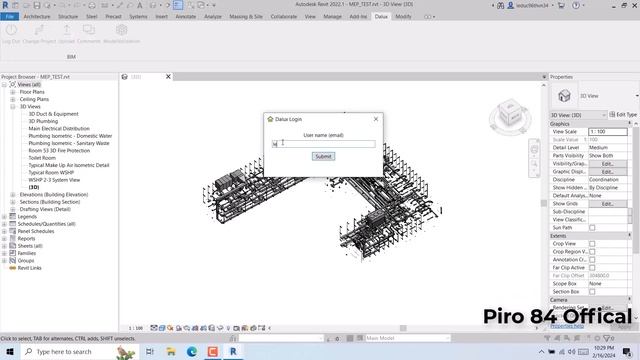
Task: Click the highlighted Thin Lines toolbar icon
Action: point(178,5)
